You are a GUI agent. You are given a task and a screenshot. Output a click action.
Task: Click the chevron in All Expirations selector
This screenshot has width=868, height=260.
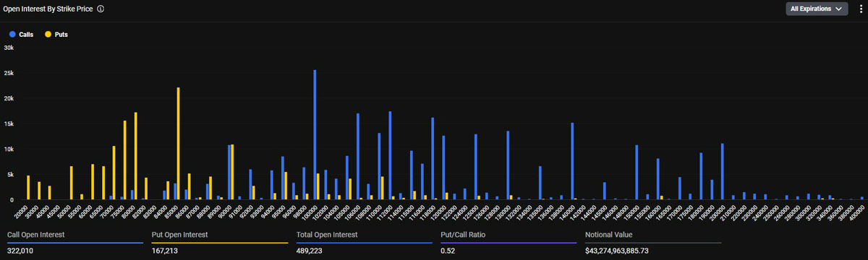point(839,9)
